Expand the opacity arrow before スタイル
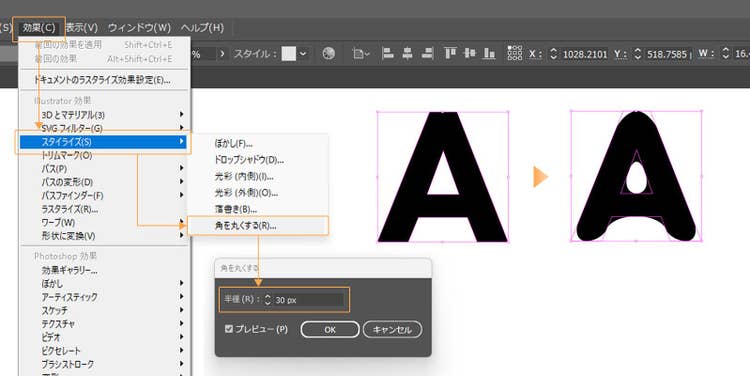Image resolution: width=750 pixels, height=376 pixels. tap(222, 54)
